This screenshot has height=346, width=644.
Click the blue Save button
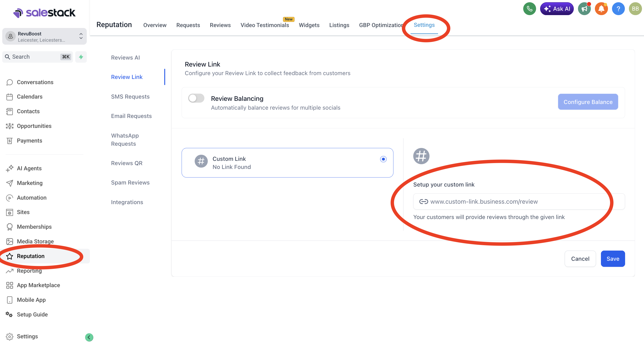(613, 259)
